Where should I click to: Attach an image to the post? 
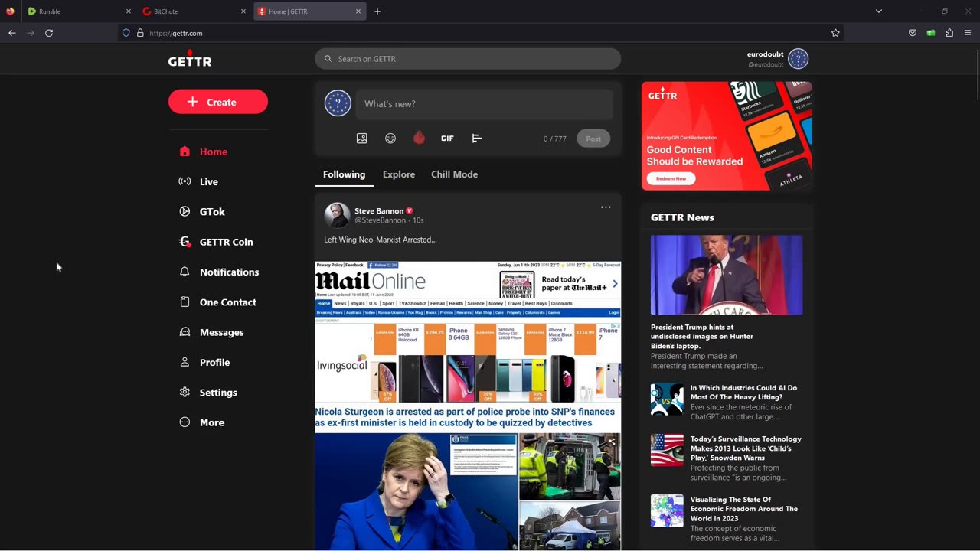click(x=362, y=139)
